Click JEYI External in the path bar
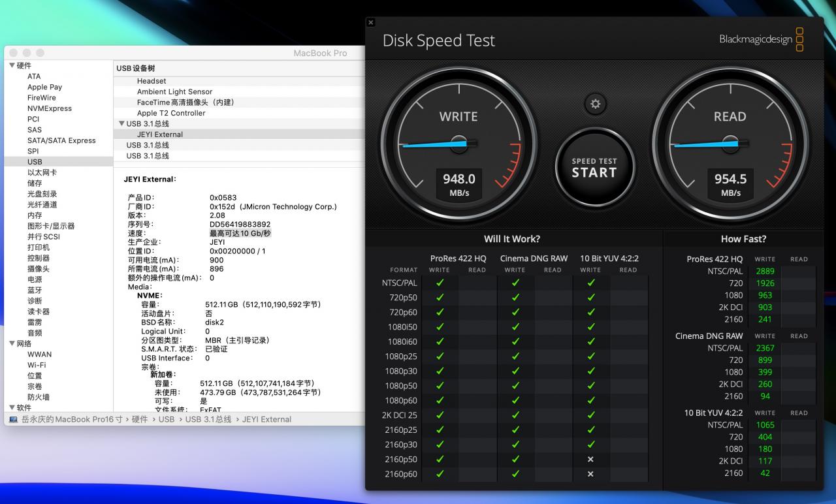 coord(266,419)
